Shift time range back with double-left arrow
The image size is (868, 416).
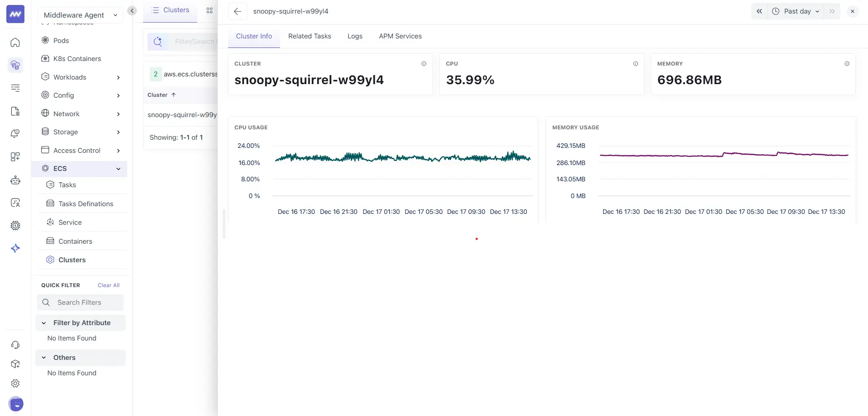[759, 11]
